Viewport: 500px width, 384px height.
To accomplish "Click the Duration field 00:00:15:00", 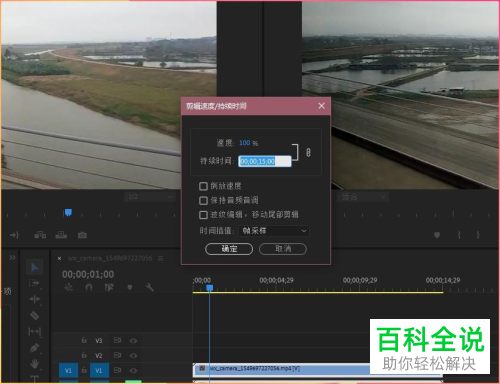I will [x=265, y=161].
